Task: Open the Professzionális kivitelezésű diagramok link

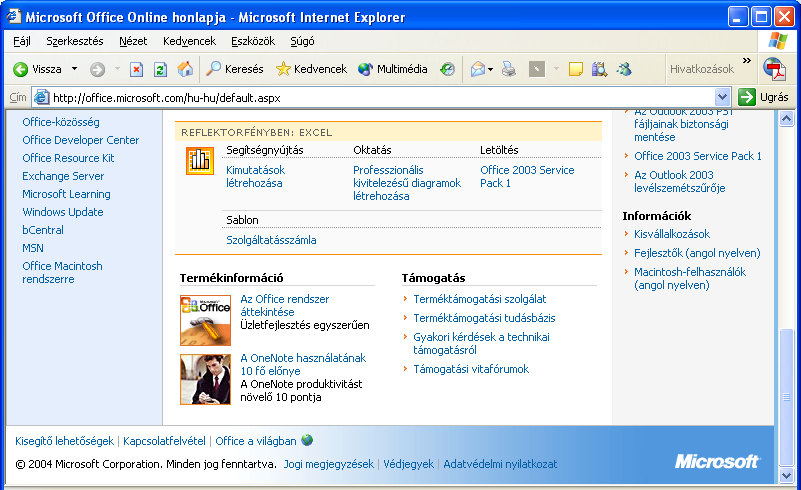Action: (x=407, y=183)
